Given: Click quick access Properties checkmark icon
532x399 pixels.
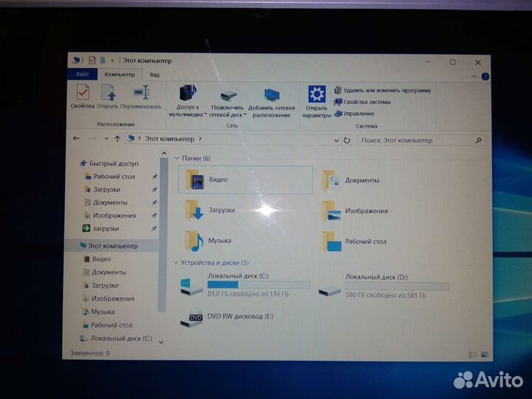Looking at the screenshot, I should click(x=92, y=61).
